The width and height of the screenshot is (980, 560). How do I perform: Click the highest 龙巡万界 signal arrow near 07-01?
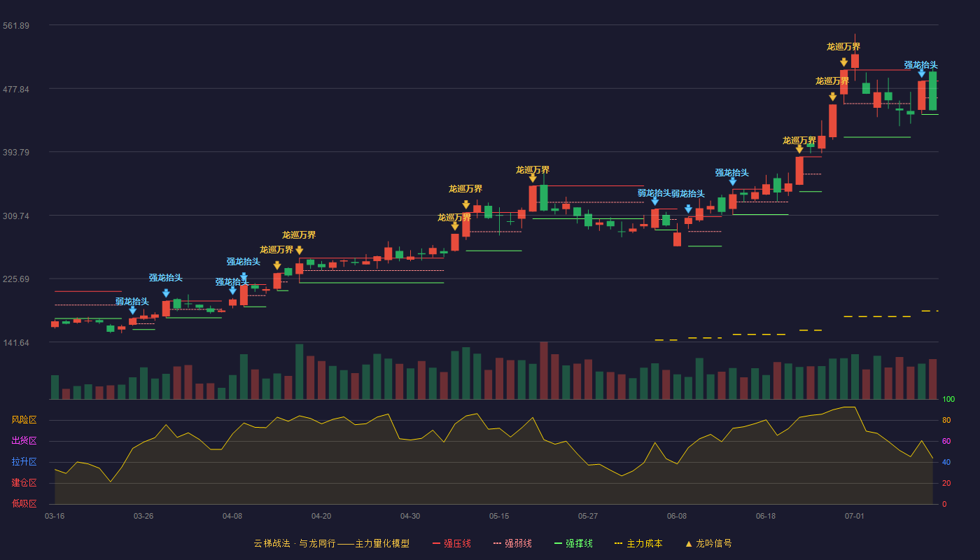pos(843,62)
